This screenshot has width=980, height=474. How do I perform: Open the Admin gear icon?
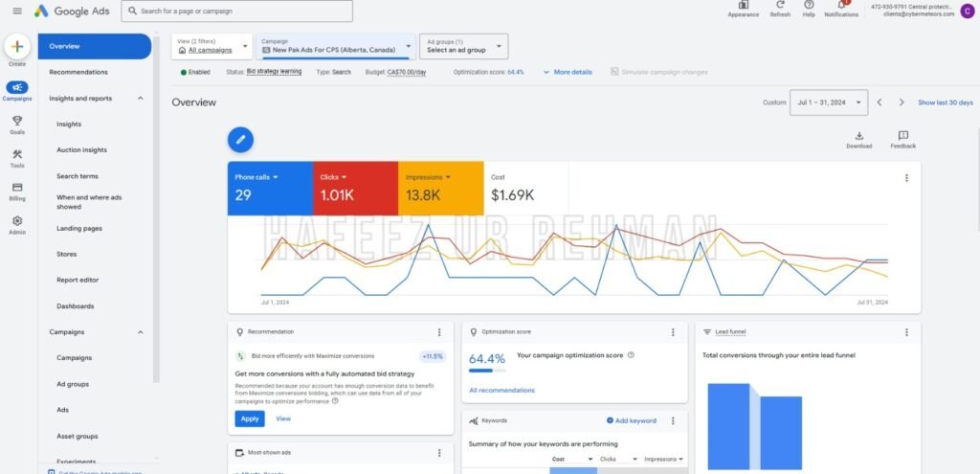click(x=17, y=221)
